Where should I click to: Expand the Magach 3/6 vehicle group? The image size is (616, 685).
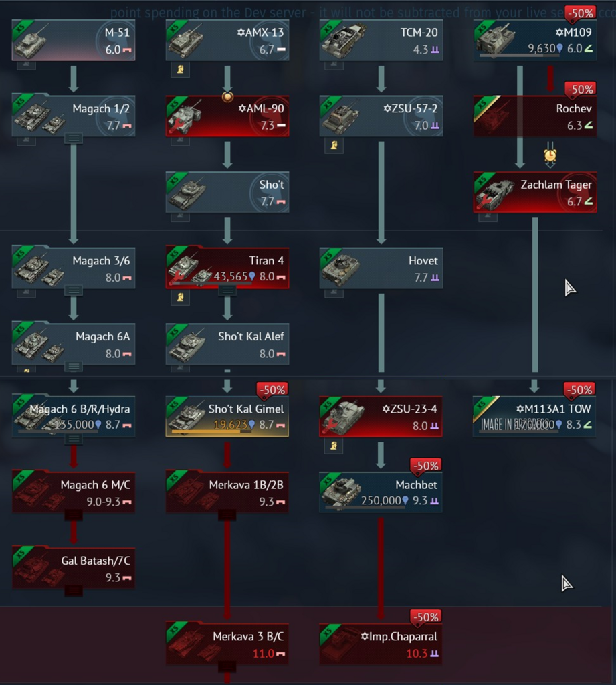(x=74, y=290)
